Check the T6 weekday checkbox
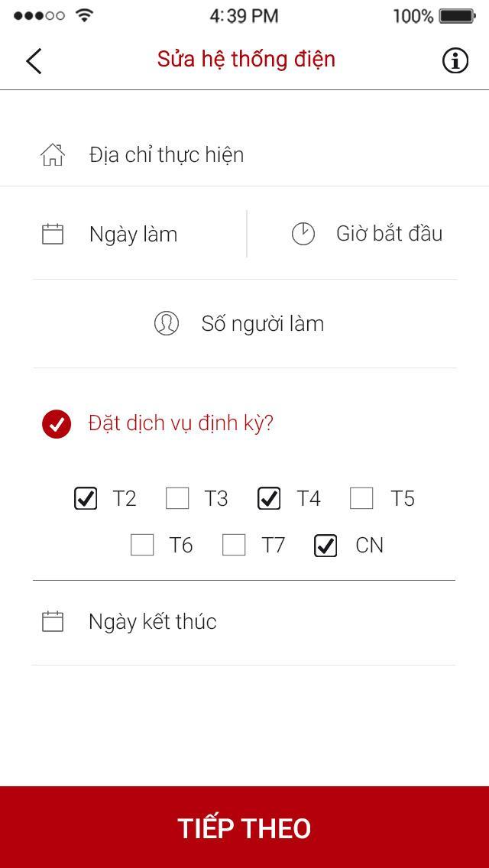The height and width of the screenshot is (868, 489). tap(141, 545)
